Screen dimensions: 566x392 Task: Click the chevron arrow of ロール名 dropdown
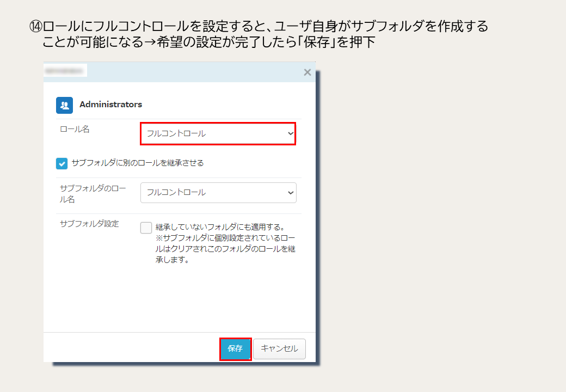pos(290,133)
